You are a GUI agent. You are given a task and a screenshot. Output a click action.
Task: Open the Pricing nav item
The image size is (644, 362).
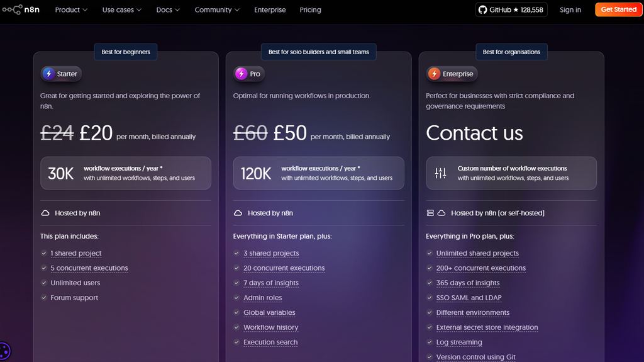[x=310, y=10]
